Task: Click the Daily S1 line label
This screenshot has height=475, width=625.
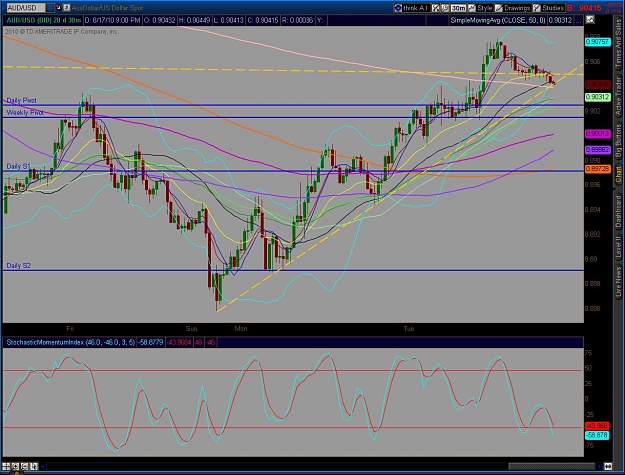Action: (18, 166)
